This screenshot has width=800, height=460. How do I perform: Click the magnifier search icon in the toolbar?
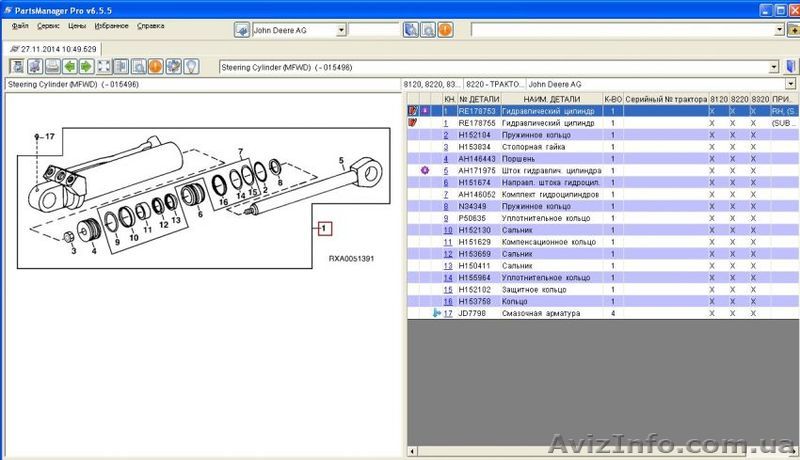tap(139, 67)
